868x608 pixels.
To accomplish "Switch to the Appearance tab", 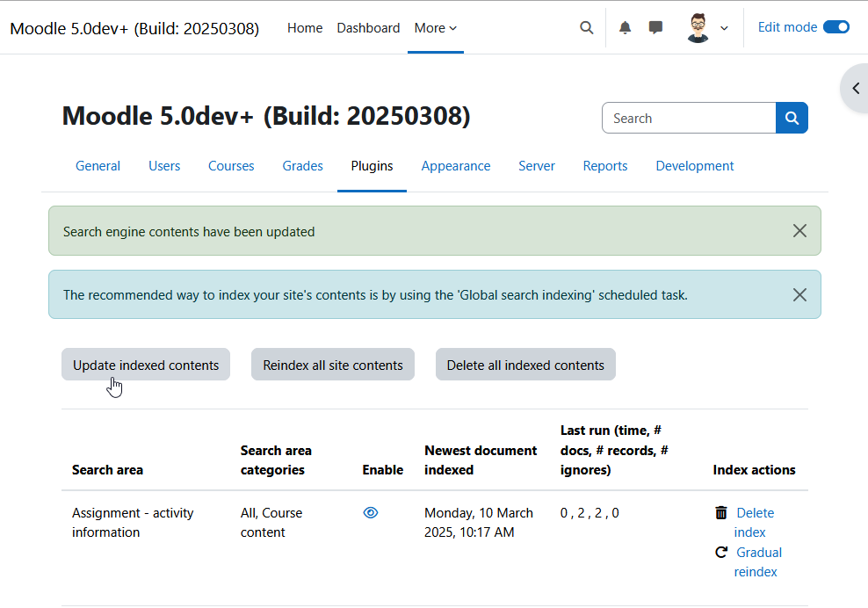I will coord(456,166).
